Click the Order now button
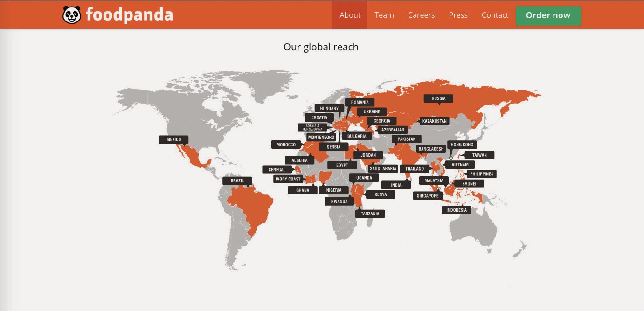Screen dimensions: 644x311 pyautogui.click(x=548, y=15)
